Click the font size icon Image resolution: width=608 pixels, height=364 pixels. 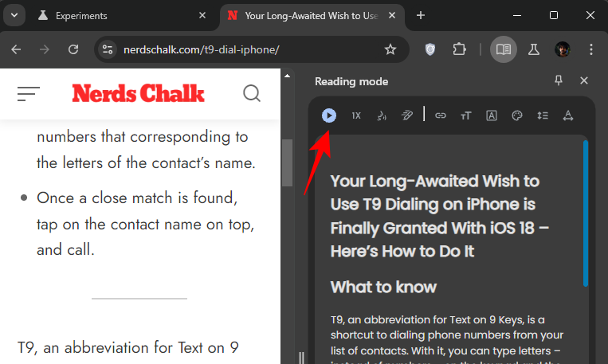tap(466, 115)
